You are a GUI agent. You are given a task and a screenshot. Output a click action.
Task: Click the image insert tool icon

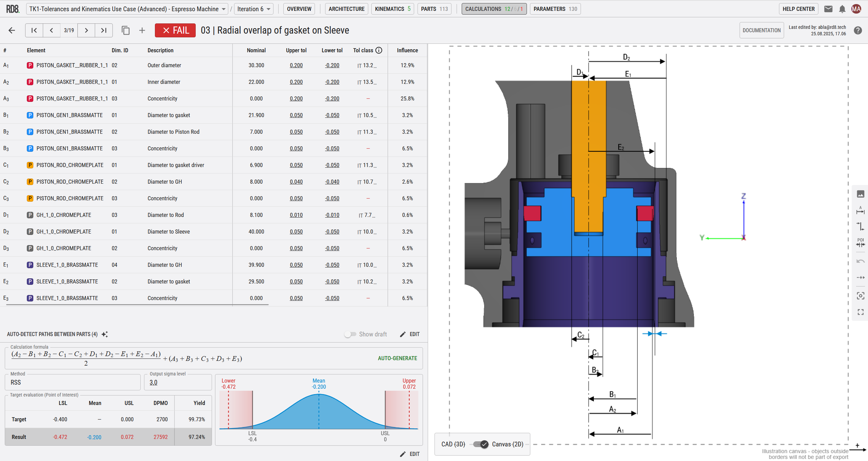tap(860, 194)
